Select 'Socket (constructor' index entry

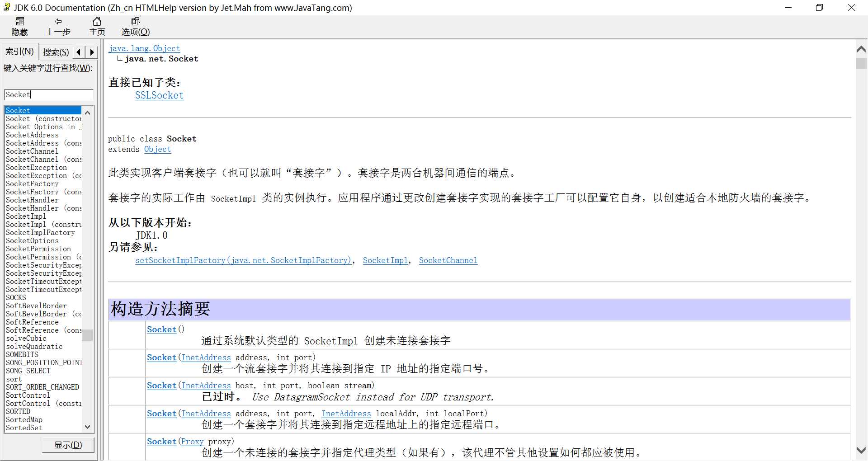[x=43, y=118]
